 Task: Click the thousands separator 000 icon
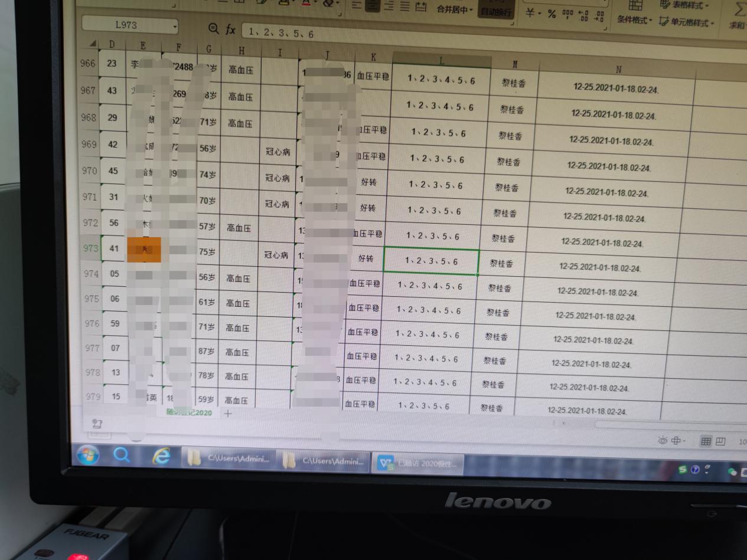click(568, 15)
